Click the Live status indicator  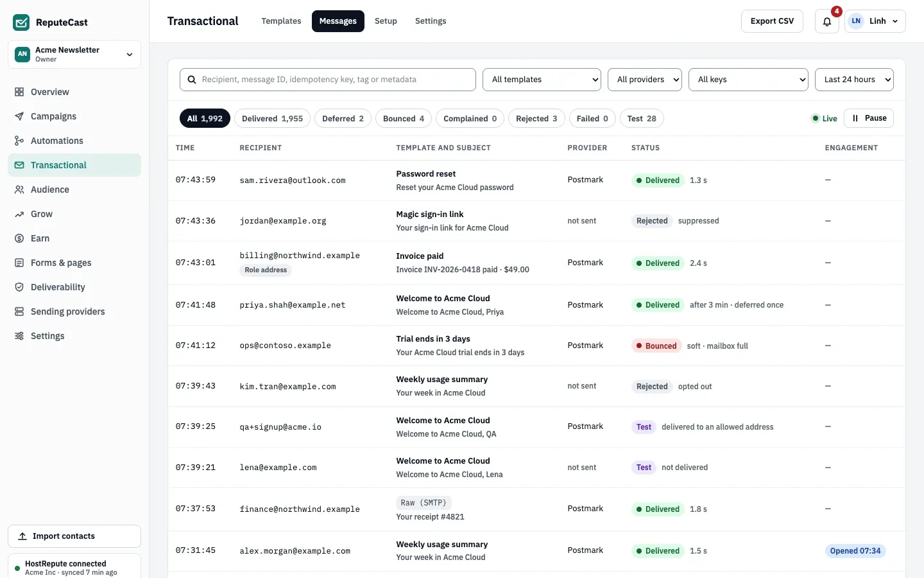point(825,119)
